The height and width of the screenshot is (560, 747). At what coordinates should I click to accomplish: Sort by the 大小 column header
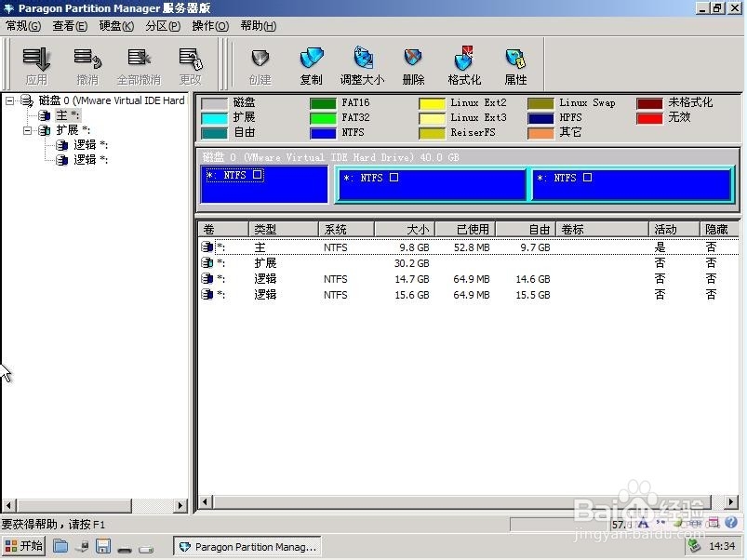[405, 229]
